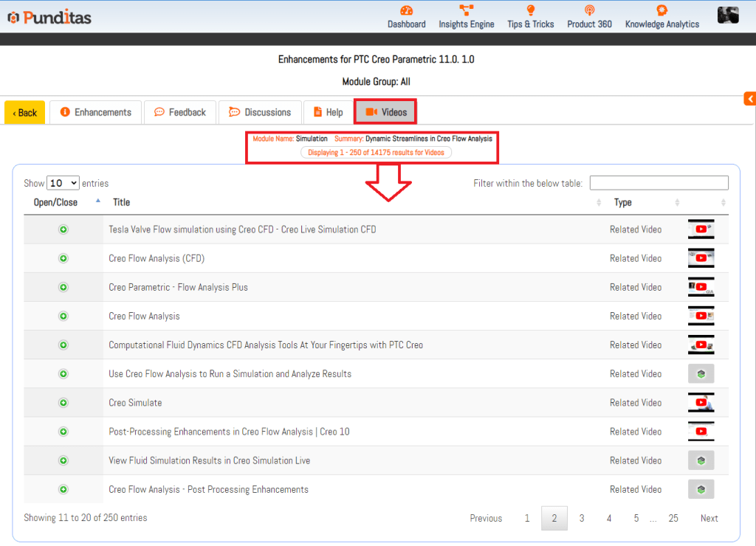Switch to the Discussions tab
This screenshot has height=546, width=756.
(x=260, y=112)
